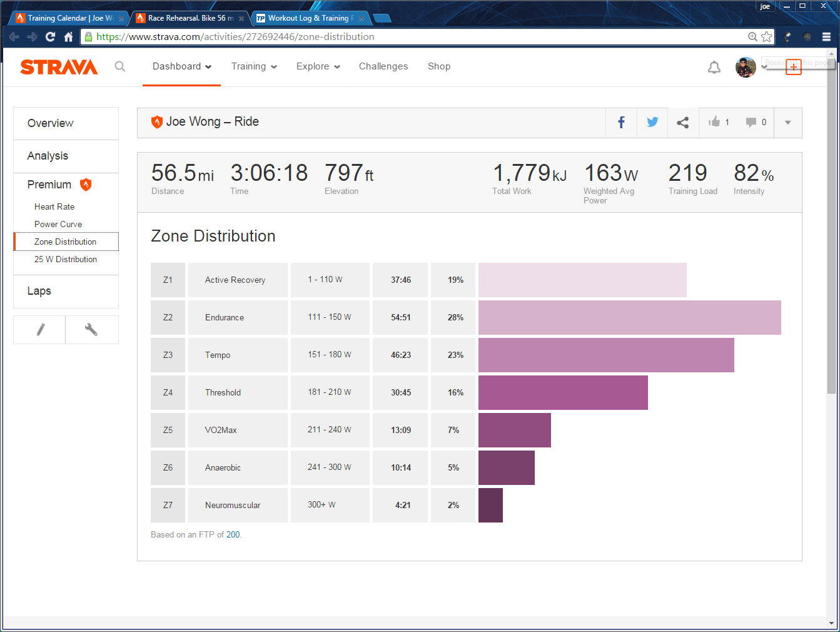Open the Challenges page
This screenshot has height=632, width=840.
(383, 66)
